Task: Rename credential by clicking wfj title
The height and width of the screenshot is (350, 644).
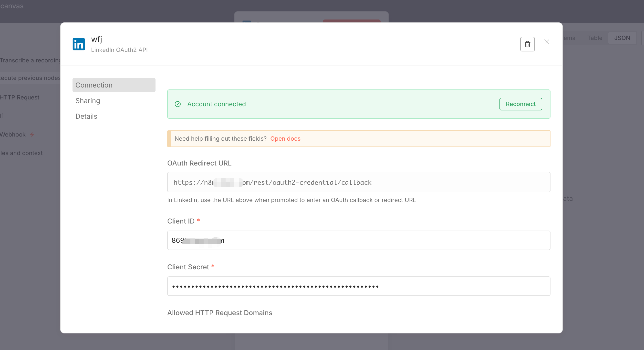Action: [96, 39]
